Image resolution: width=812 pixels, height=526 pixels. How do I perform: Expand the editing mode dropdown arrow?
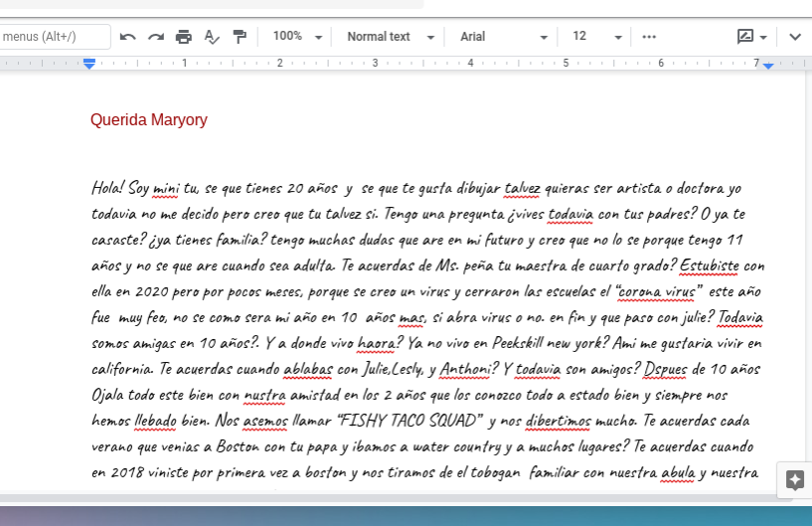click(x=763, y=38)
